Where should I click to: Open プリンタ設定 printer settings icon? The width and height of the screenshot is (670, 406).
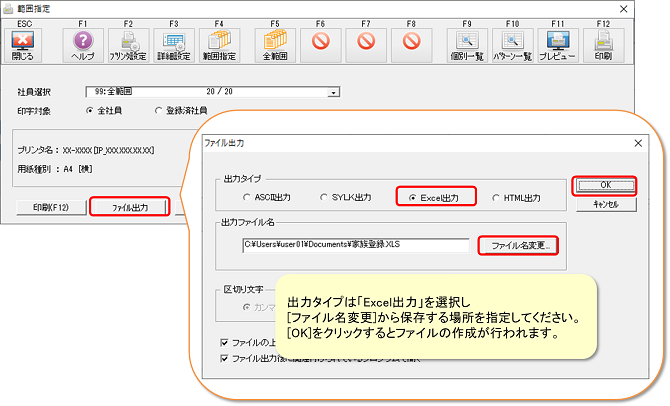pos(128,43)
